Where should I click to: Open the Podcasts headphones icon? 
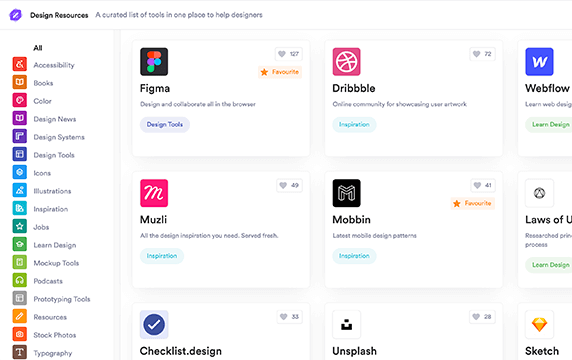click(x=20, y=280)
